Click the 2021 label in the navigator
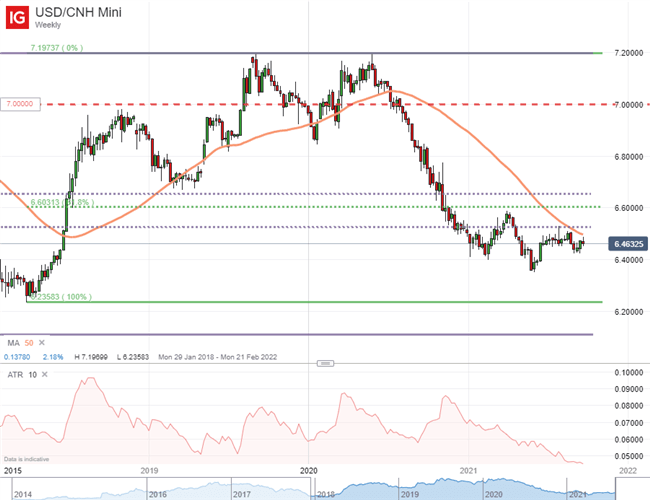The image size is (650, 500). (577, 494)
